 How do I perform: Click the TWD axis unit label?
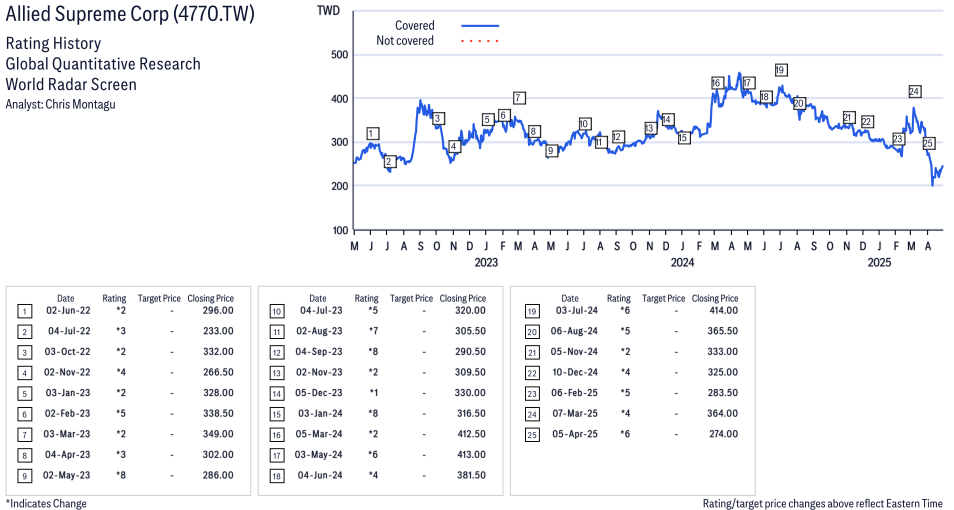pyautogui.click(x=329, y=11)
